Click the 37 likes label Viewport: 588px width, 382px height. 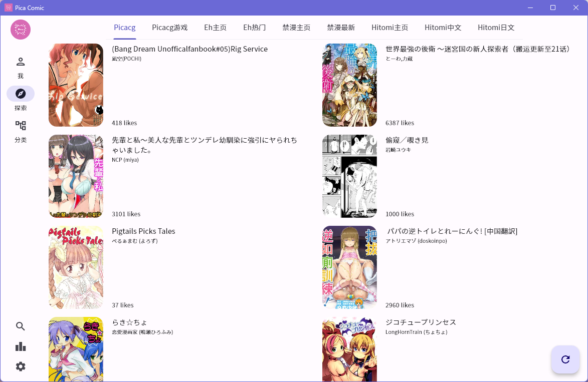[123, 305]
